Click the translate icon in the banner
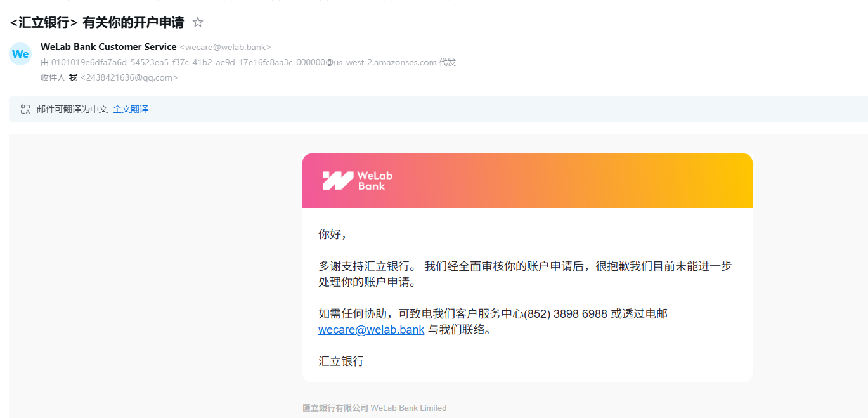This screenshot has height=418, width=868. (x=25, y=109)
